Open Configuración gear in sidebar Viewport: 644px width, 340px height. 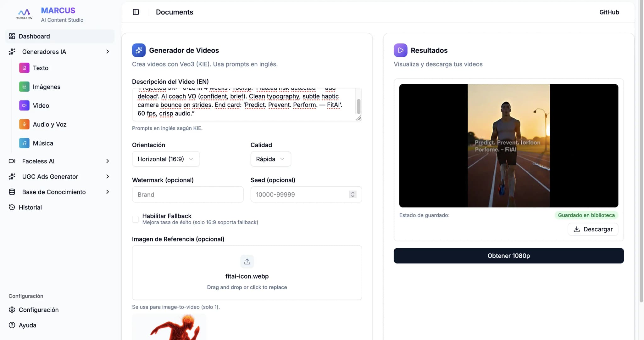pyautogui.click(x=12, y=310)
